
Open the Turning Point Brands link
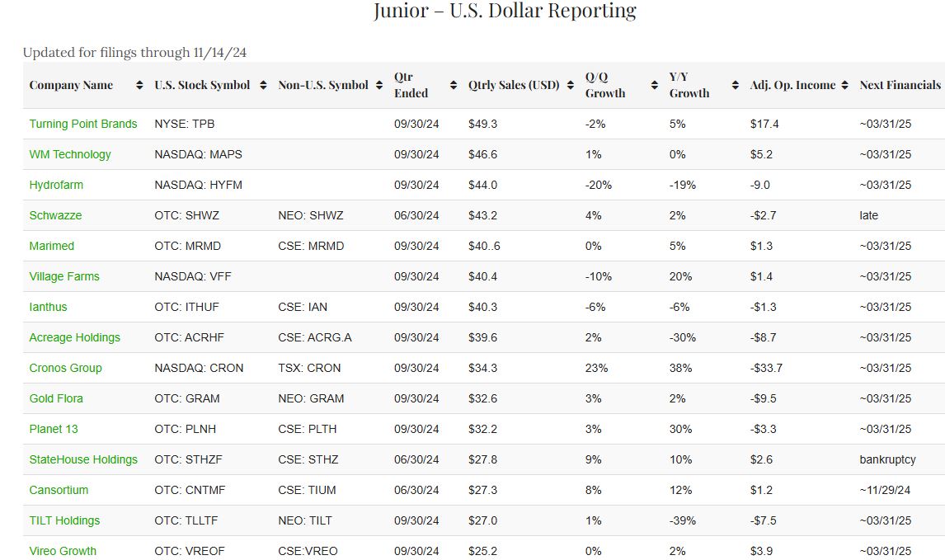tap(83, 124)
